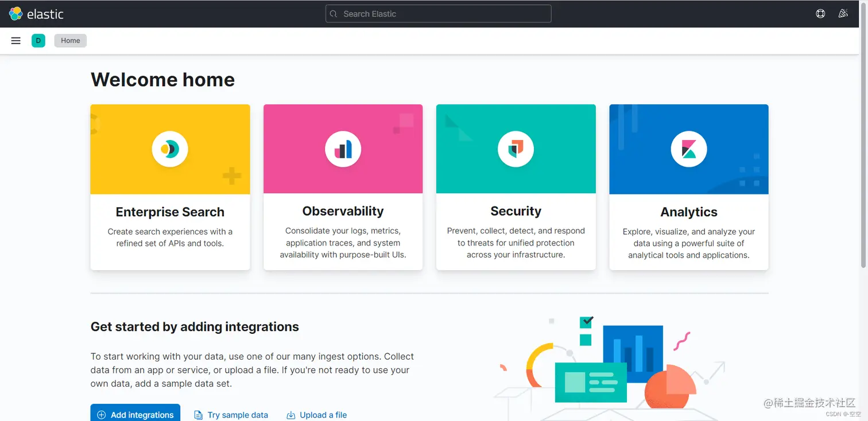Click the Home breadcrumb
This screenshot has width=868, height=421.
[71, 41]
